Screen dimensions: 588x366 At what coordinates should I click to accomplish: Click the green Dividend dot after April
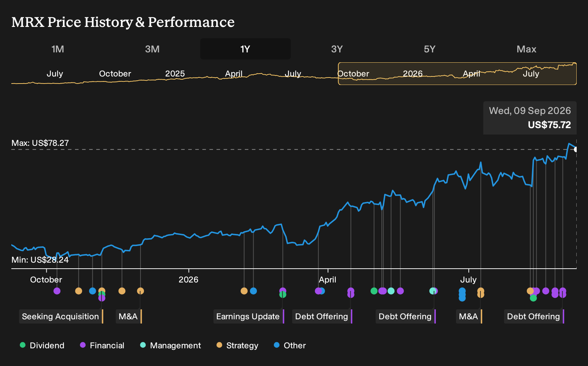(374, 291)
